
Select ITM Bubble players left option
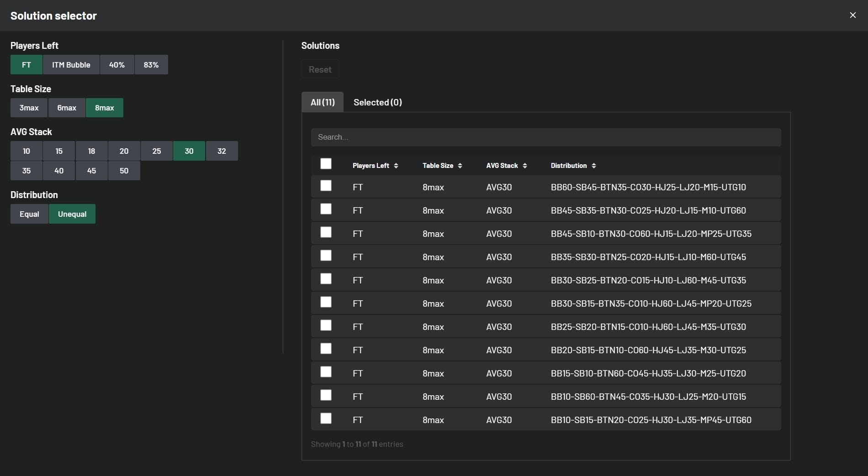pyautogui.click(x=71, y=65)
